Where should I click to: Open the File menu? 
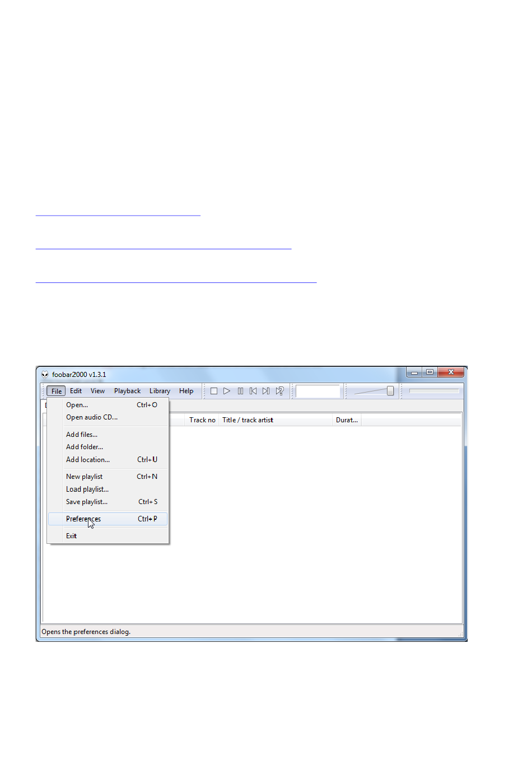point(57,391)
